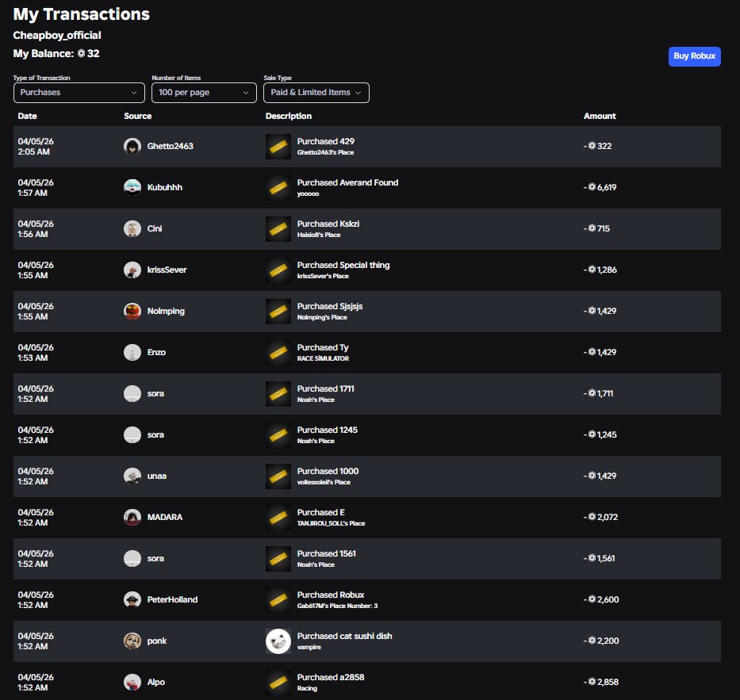Open the Ghetto2463 username link
Image resolution: width=740 pixels, height=700 pixels.
[x=170, y=146]
